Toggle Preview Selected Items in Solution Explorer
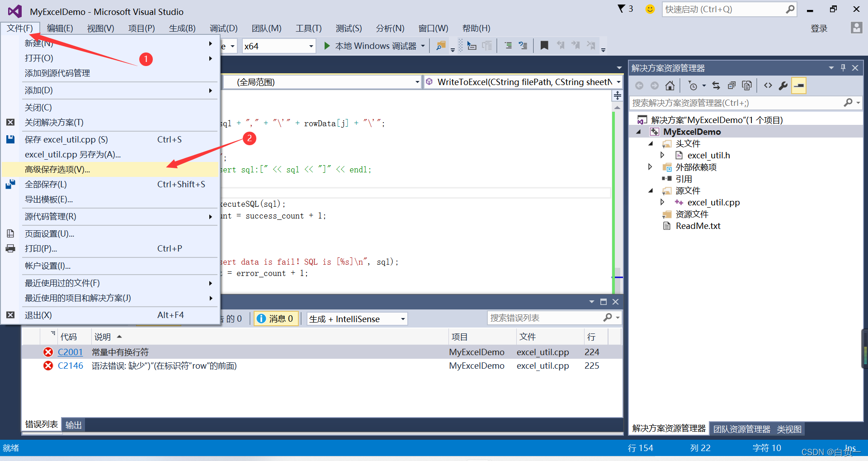Image resolution: width=868 pixels, height=461 pixels. (799, 86)
